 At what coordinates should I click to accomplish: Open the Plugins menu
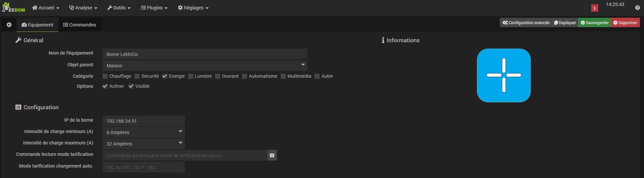(x=154, y=8)
